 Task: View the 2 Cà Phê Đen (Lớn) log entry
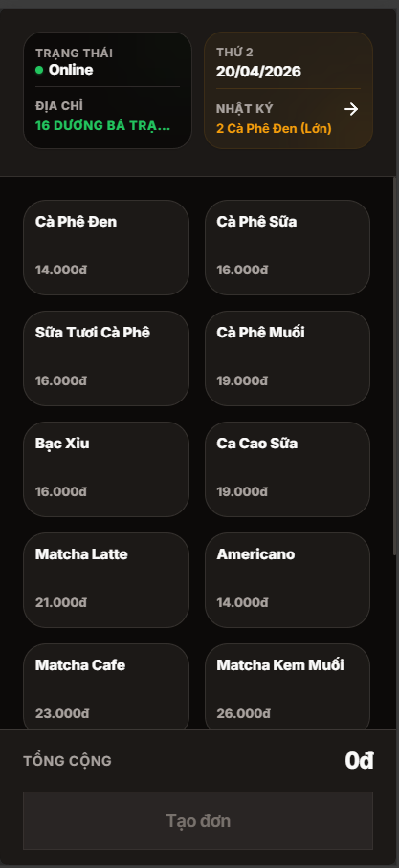point(274,128)
